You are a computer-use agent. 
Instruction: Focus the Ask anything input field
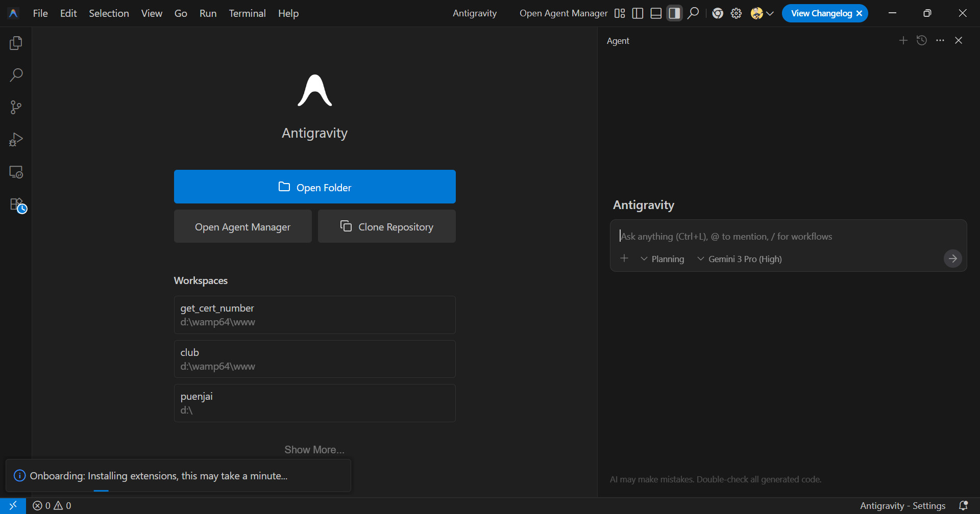[789, 236]
